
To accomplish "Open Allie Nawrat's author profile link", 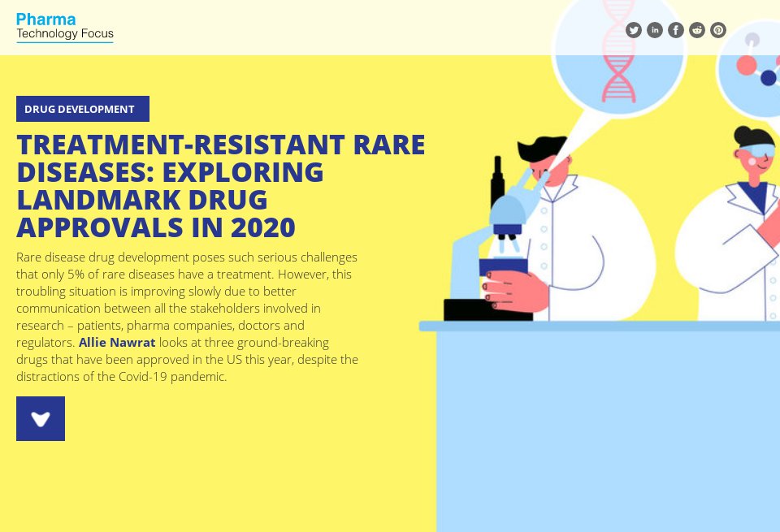I will coord(117,342).
